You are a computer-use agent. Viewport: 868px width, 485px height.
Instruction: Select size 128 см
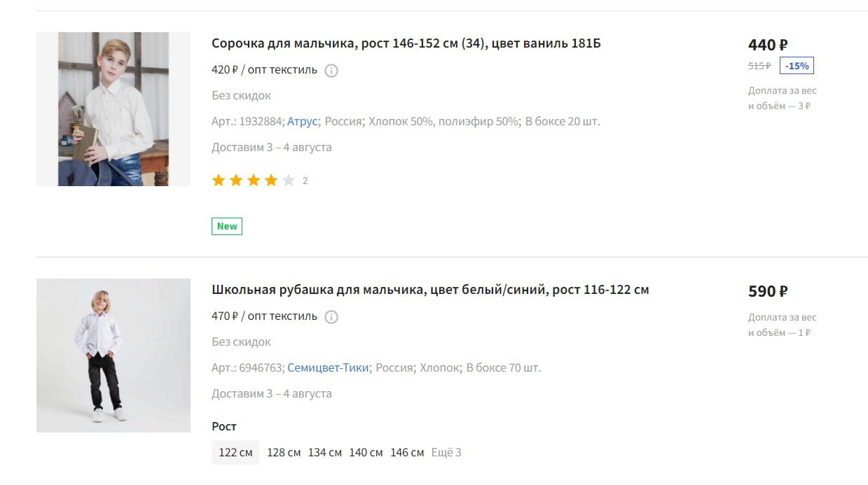284,452
